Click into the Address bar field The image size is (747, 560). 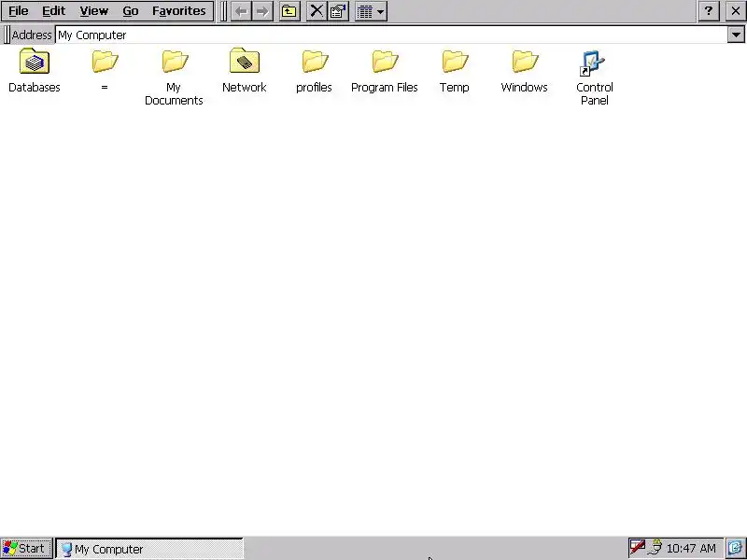tap(390, 35)
